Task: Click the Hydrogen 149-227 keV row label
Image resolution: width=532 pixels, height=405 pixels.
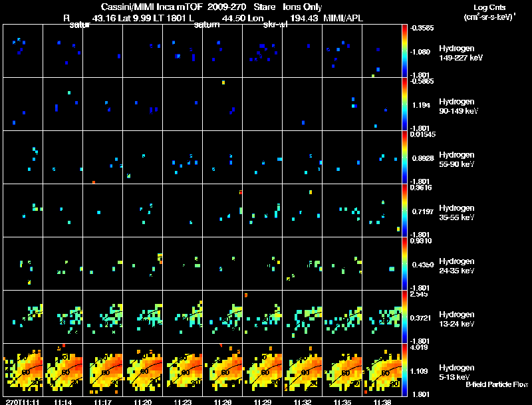Action: [x=461, y=53]
